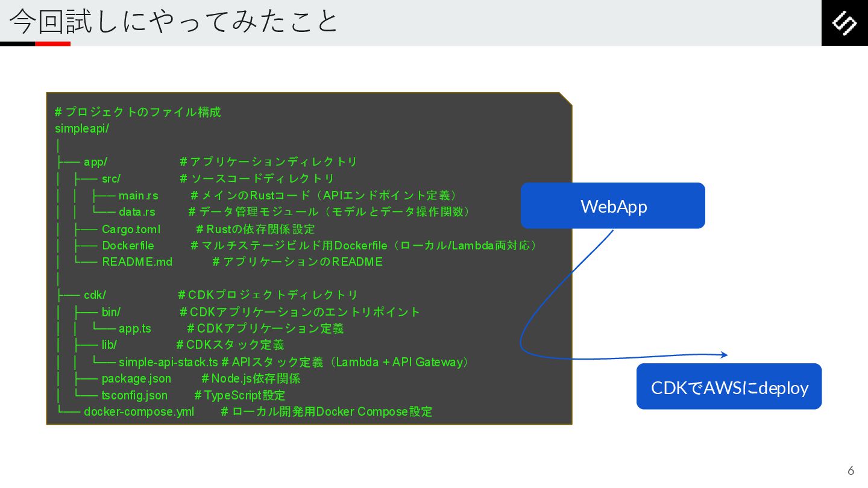Click the comment APIスタック定義 (Lambda + API Gateway)

tap(347, 362)
